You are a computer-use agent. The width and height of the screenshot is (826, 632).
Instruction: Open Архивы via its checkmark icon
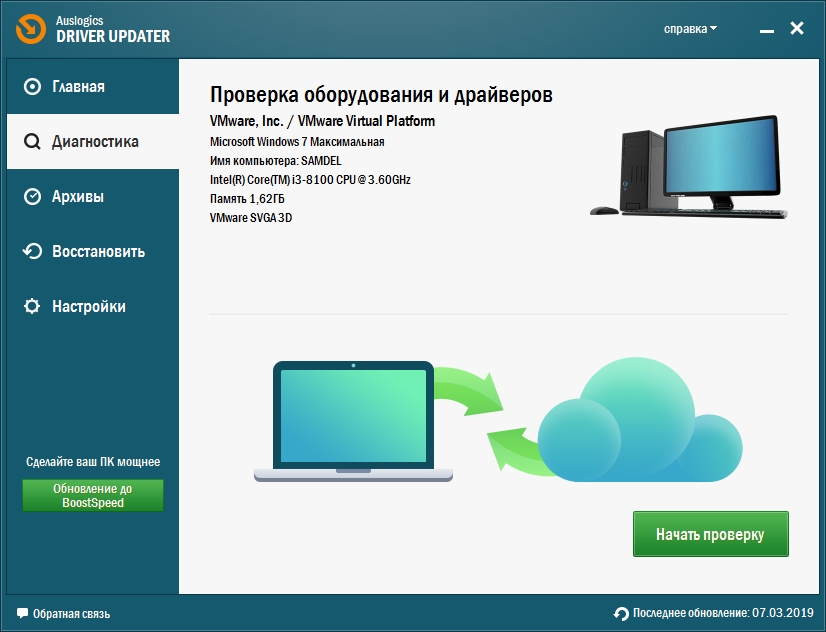click(x=31, y=196)
